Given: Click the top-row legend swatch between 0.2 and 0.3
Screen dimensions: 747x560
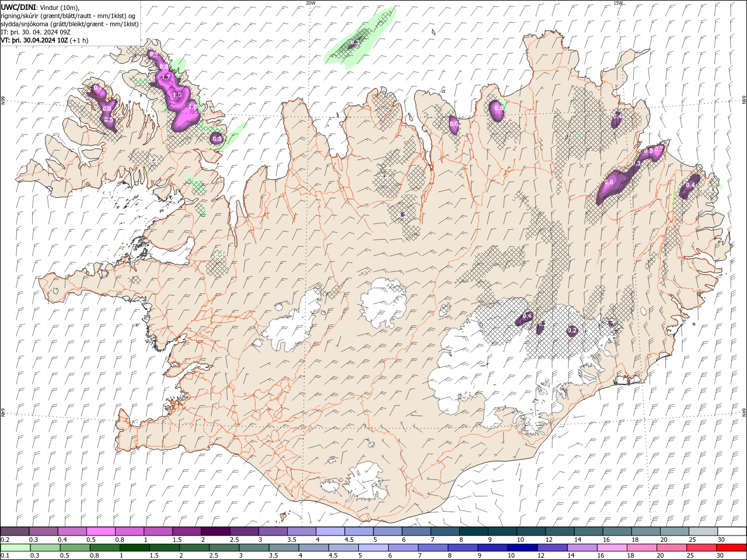Looking at the screenshot, I should [15, 531].
